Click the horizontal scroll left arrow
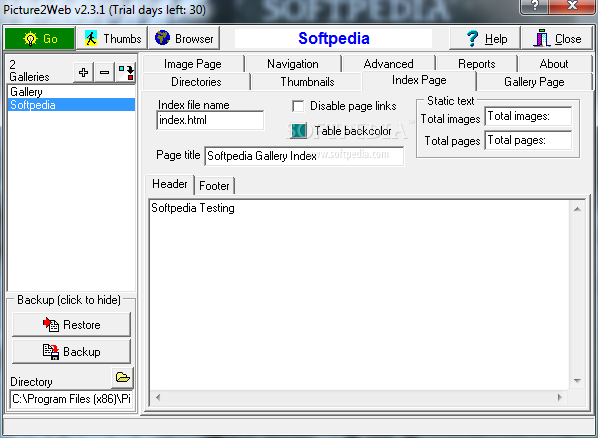Viewport: 598px width, 438px height. coord(158,398)
